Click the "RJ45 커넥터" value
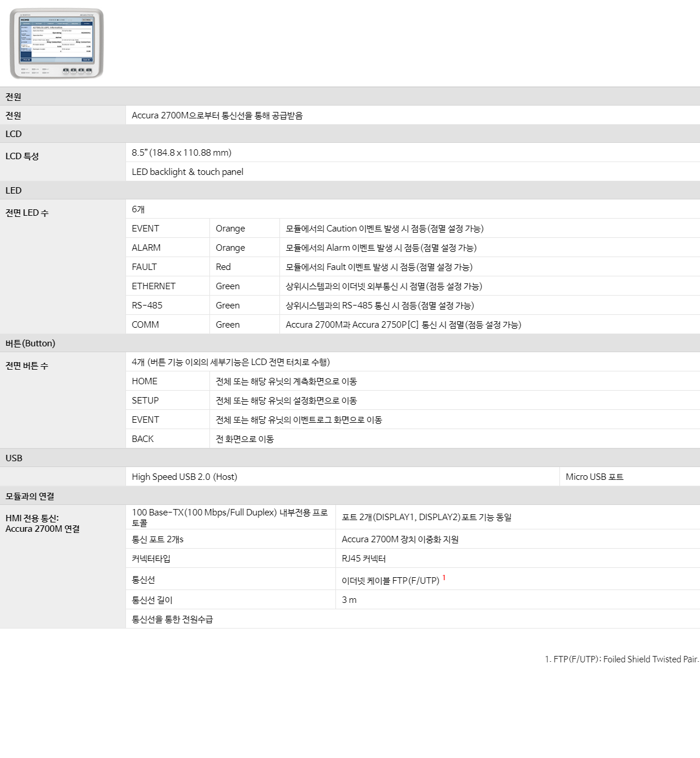 364,559
